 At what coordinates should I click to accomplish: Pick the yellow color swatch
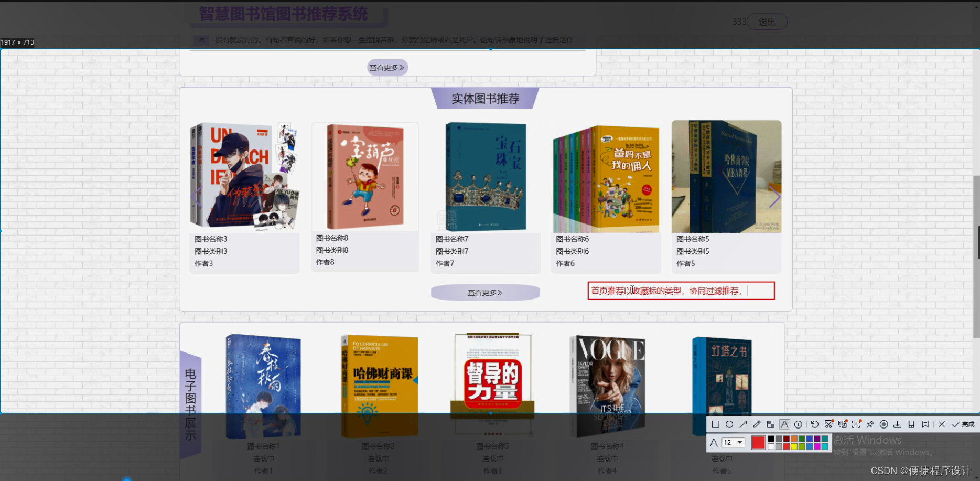[x=794, y=446]
